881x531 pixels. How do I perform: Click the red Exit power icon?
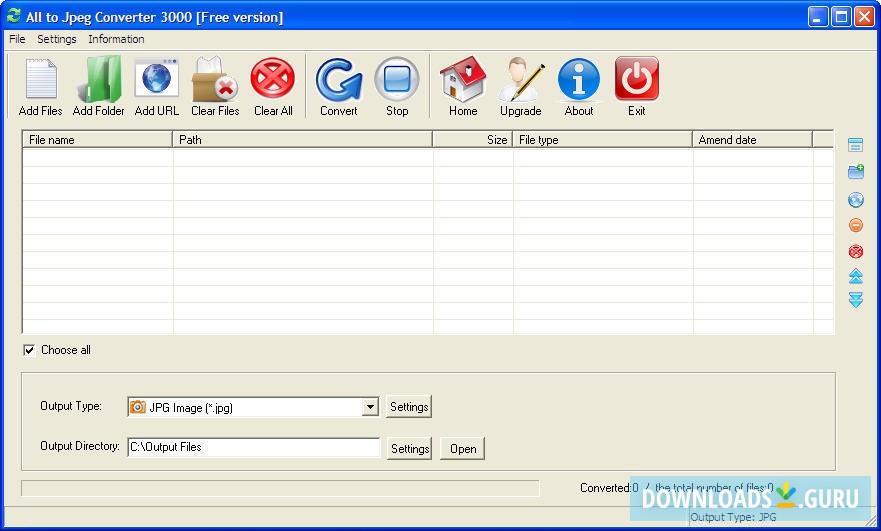(637, 78)
